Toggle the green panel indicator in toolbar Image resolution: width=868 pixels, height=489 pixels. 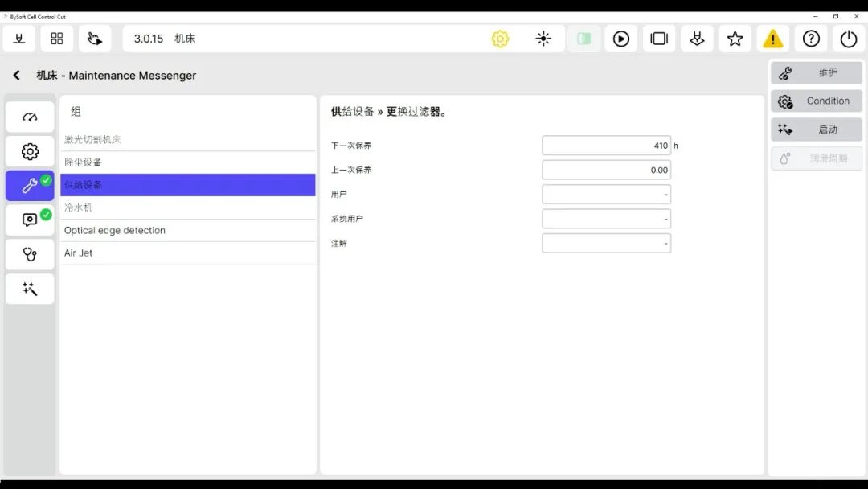584,39
